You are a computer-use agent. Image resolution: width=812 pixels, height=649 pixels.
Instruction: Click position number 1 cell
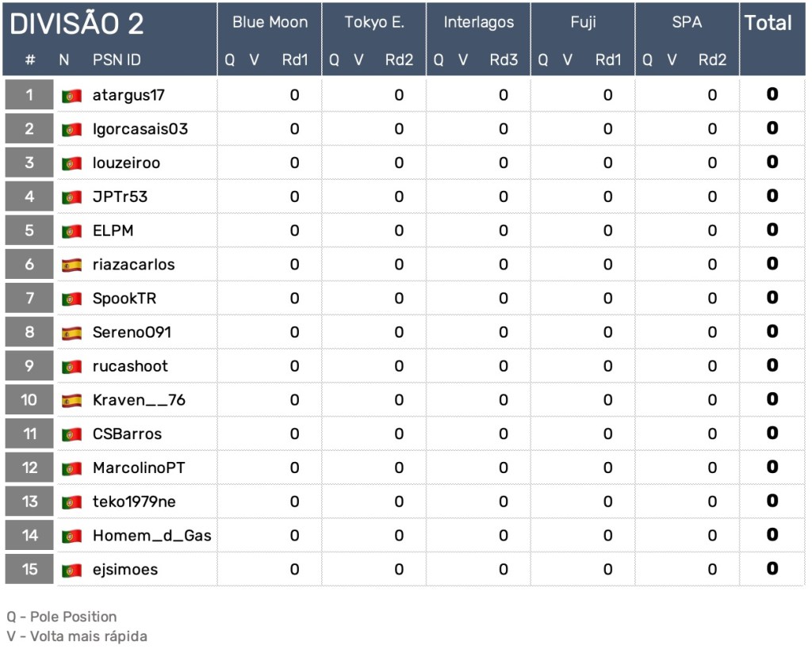29,95
